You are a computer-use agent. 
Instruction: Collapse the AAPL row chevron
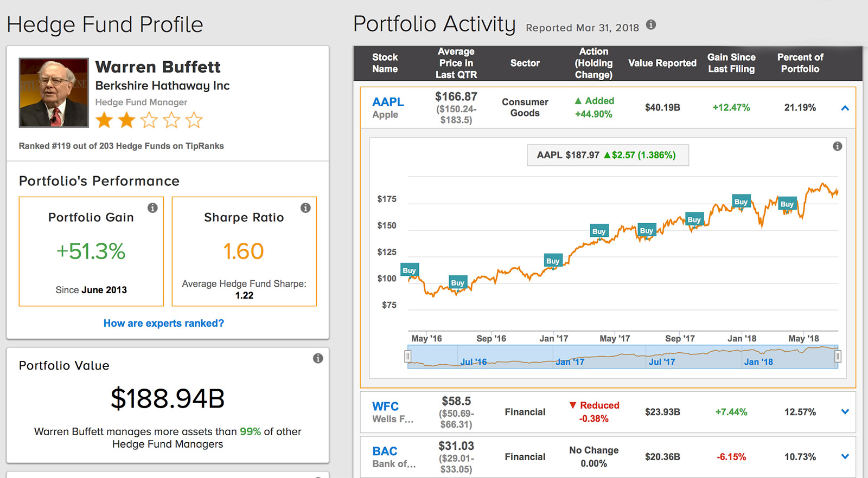click(x=845, y=108)
